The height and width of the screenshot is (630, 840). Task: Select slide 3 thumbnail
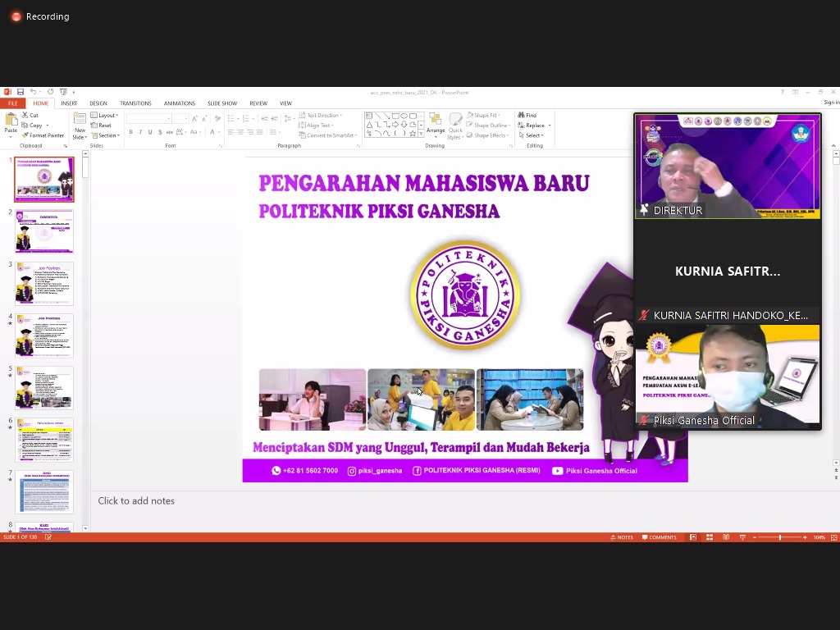[x=44, y=283]
